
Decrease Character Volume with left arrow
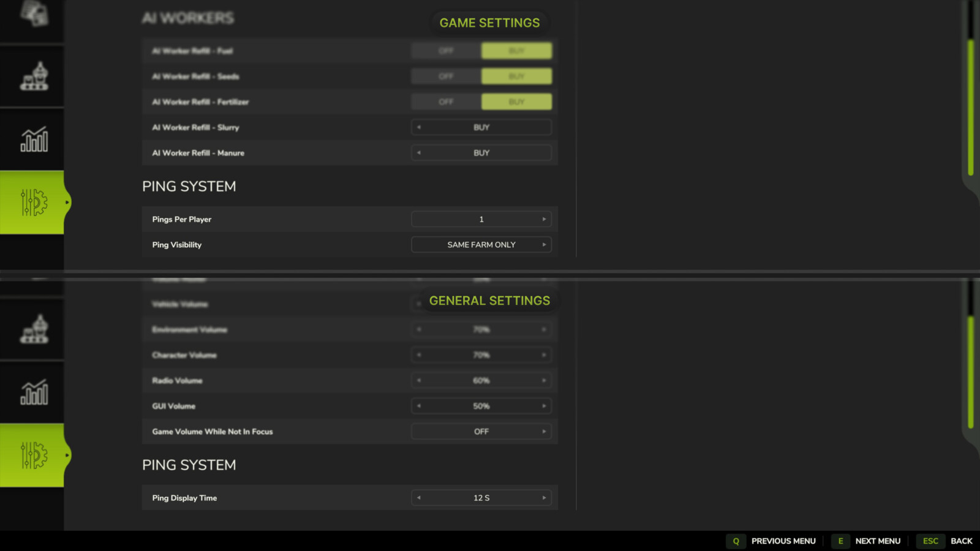(x=419, y=355)
